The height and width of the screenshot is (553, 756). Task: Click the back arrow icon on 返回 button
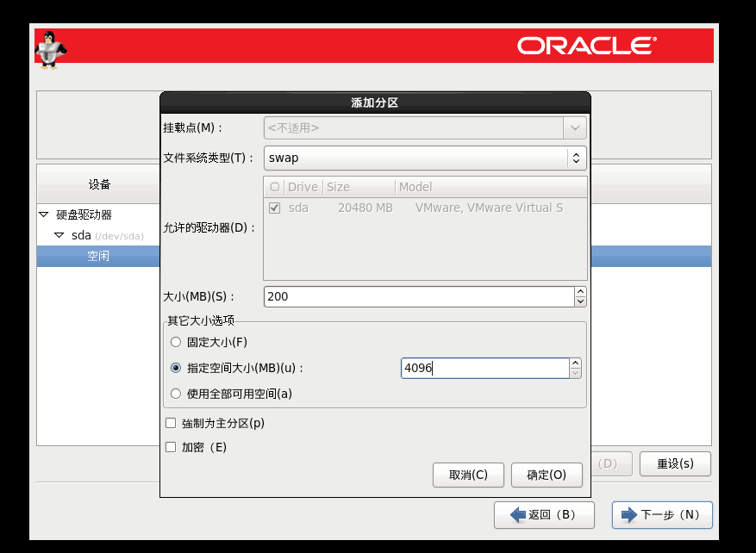point(518,515)
